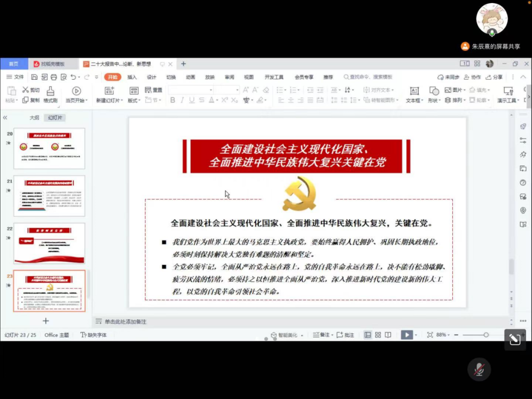Click Missing Fonts (缺失字体) in status bar
The width and height of the screenshot is (532, 399).
93,335
